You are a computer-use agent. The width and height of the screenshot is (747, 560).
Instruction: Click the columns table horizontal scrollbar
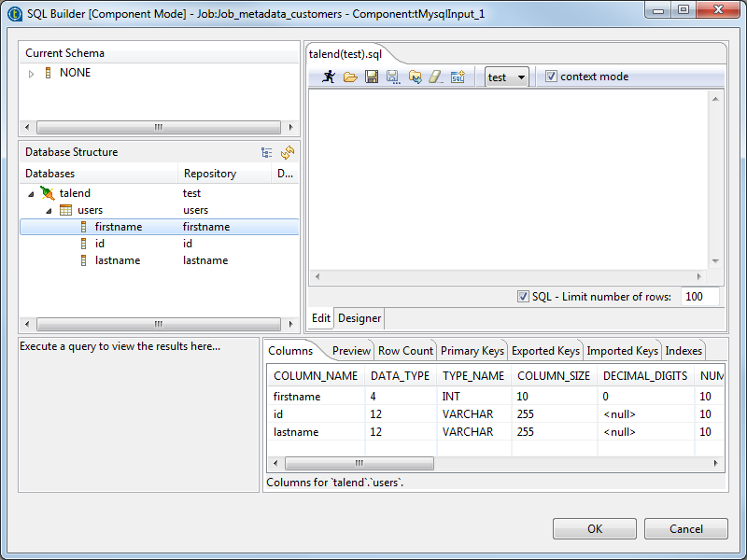[x=359, y=463]
